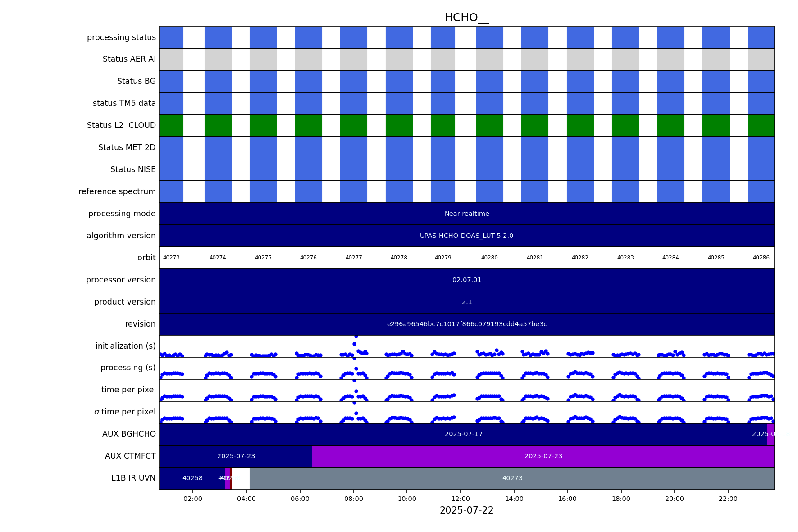Viewport: 798px width, 532px height.
Task: Select dark blue 2025-07-23 AUX CTMFCT segment
Action: (x=236, y=456)
